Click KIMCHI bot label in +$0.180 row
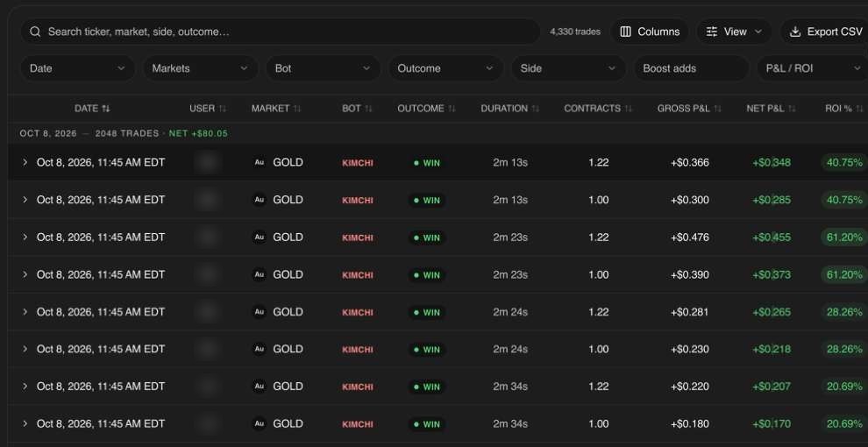Image resolution: width=868 pixels, height=447 pixels. click(x=358, y=424)
